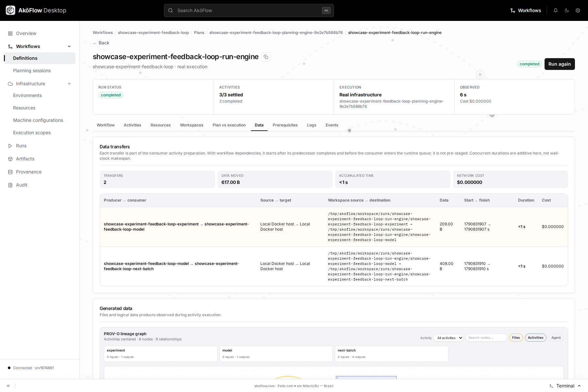The width and height of the screenshot is (588, 392).
Task: Select the experiment activity card
Action: (x=161, y=354)
